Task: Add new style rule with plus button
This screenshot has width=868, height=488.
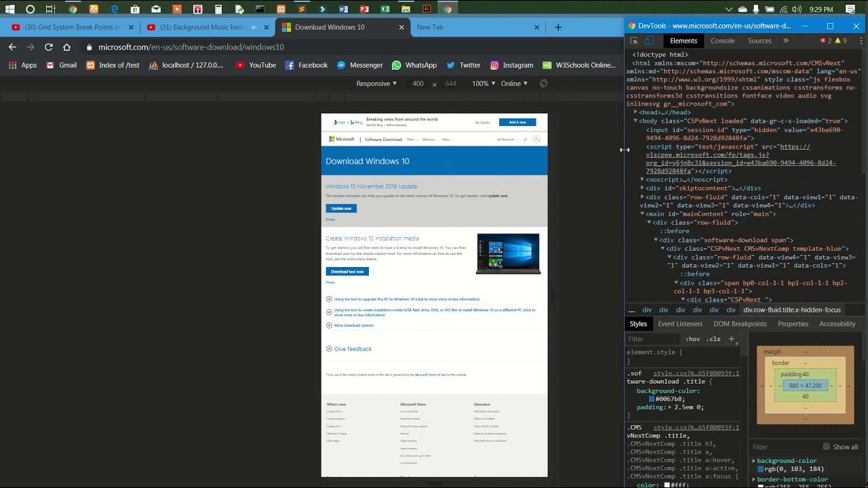Action: pos(731,339)
